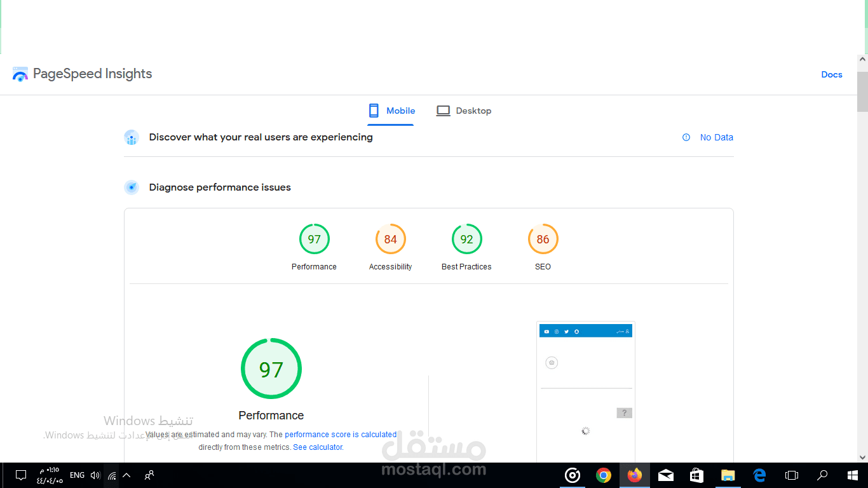
Task: Click the scrollbar up arrow
Action: coord(862,59)
